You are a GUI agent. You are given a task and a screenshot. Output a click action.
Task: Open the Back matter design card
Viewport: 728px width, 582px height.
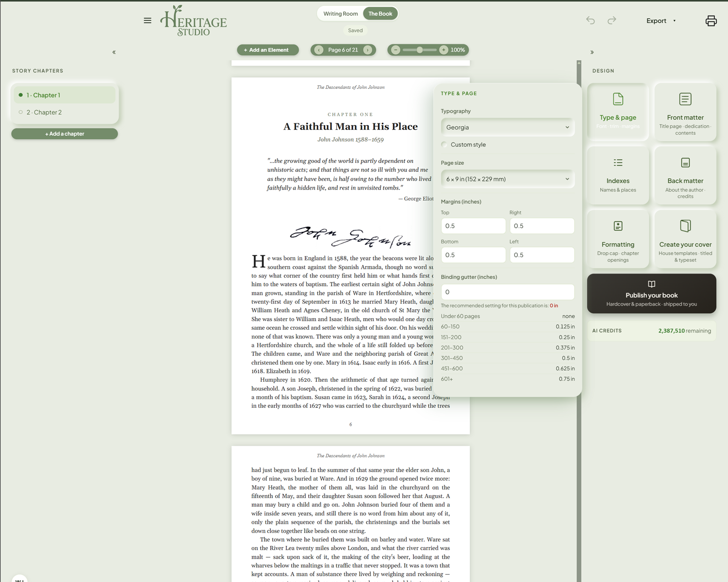point(685,175)
